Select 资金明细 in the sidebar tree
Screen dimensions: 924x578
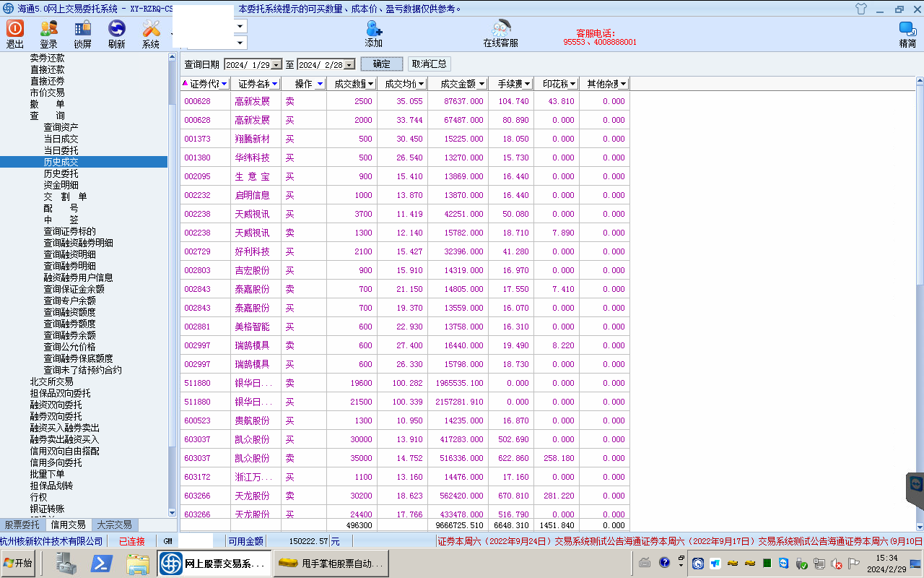point(61,185)
